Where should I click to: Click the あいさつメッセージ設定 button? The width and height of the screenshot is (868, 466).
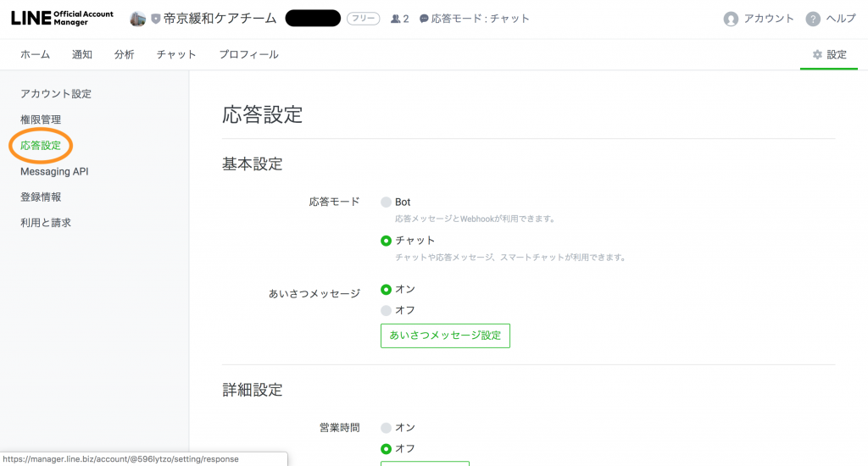(445, 336)
